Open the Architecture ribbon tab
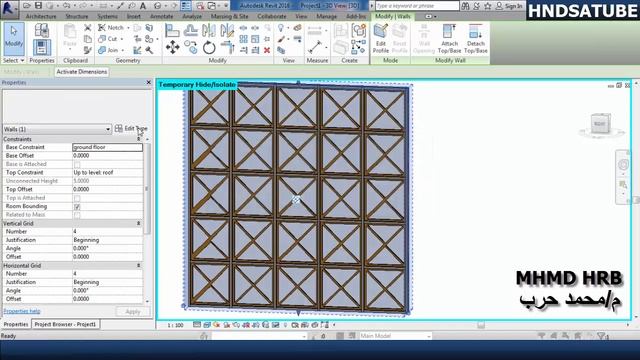 tap(41, 16)
